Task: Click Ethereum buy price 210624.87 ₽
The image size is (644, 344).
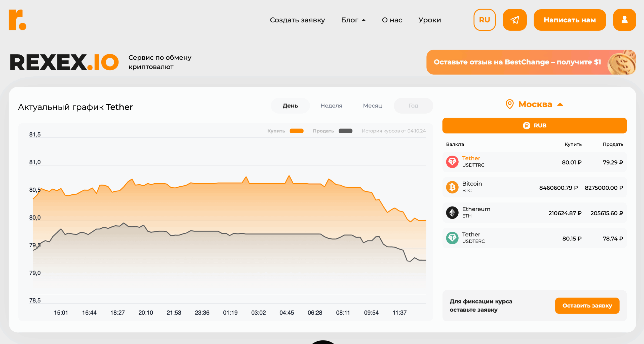Action: pos(565,213)
